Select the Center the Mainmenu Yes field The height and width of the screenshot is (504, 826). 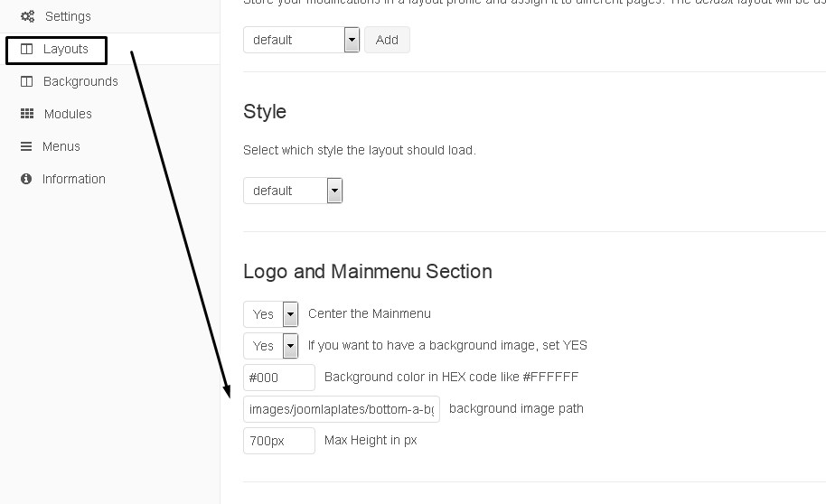(271, 314)
